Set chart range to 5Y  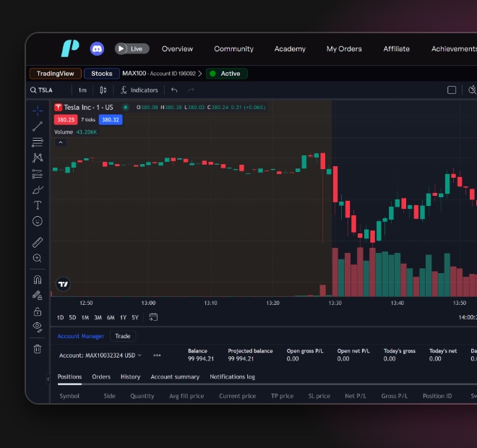(x=135, y=317)
